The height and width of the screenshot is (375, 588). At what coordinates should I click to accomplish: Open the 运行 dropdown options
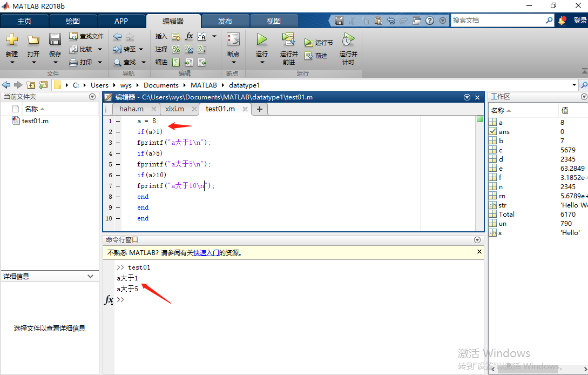tap(261, 61)
